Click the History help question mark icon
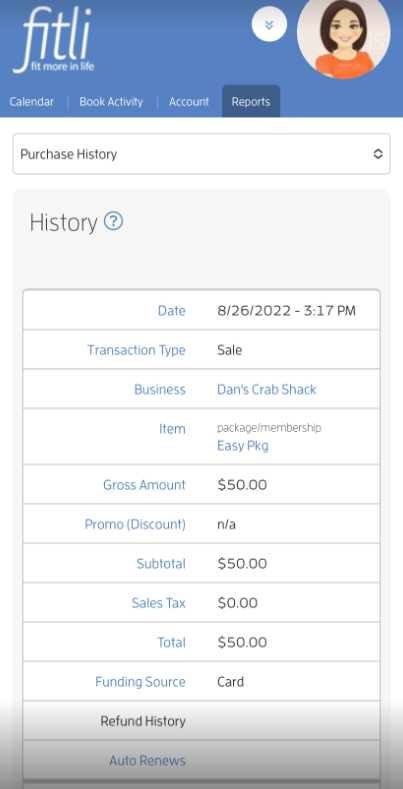Image resolution: width=403 pixels, height=789 pixels. [x=113, y=221]
